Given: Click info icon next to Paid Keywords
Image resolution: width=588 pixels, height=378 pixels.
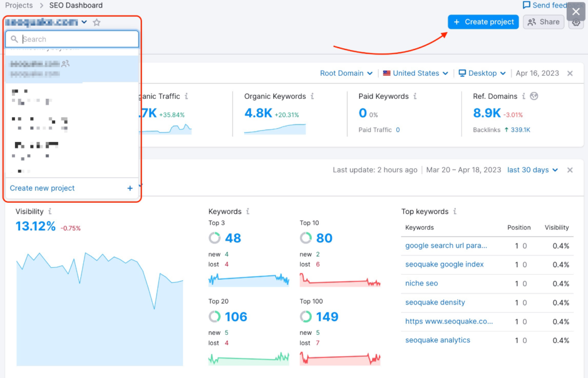Looking at the screenshot, I should [415, 97].
